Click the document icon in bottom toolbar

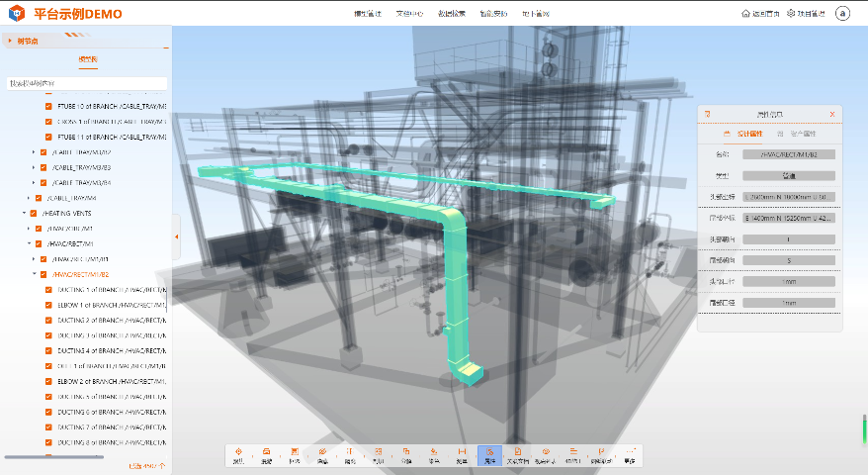(518, 453)
